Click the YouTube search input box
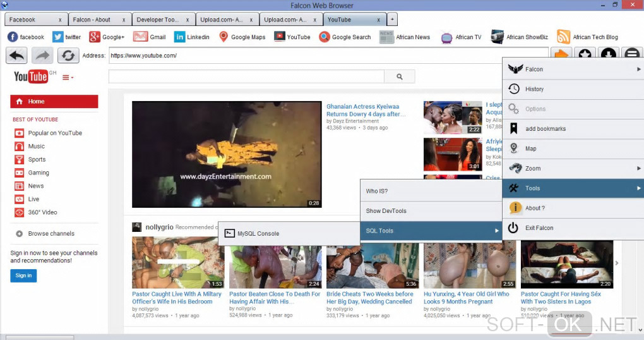This screenshot has height=340, width=644. point(246,76)
